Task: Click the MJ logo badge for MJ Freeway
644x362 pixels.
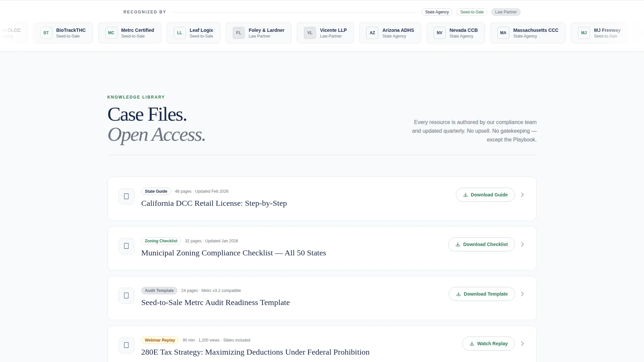Action: coord(584,33)
